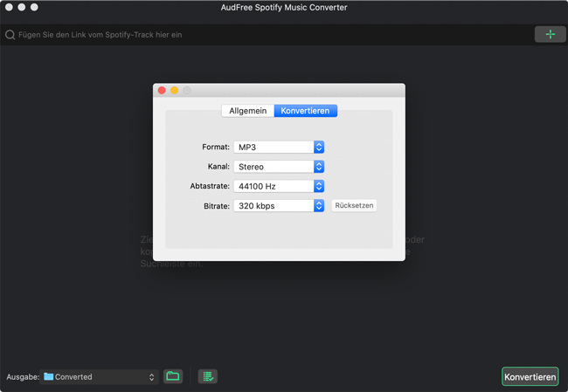This screenshot has height=392, width=568.
Task: Click the search magnifier icon
Action: pyautogui.click(x=10, y=35)
